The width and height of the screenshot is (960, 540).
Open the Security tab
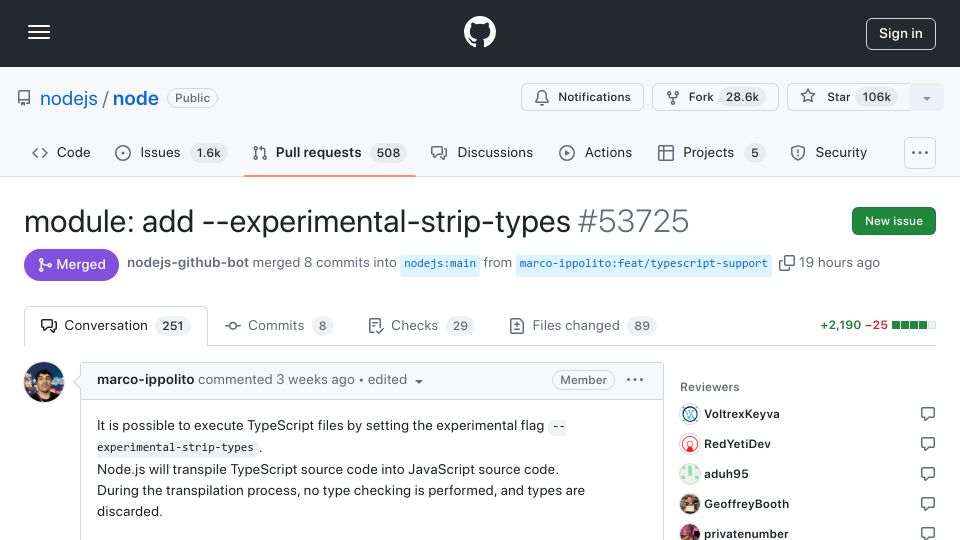828,152
